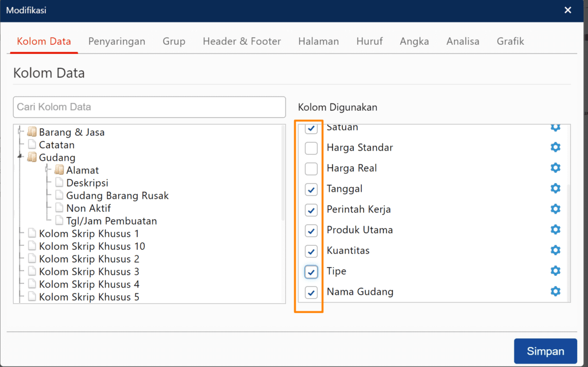This screenshot has width=588, height=367.
Task: Click the Simpan button
Action: 545,351
